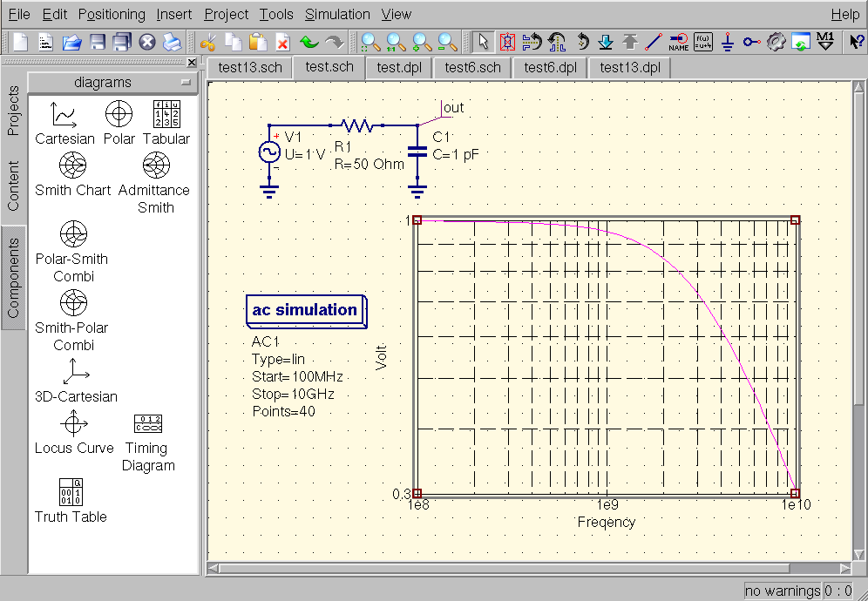Select the Wire drawing tool
Image resolution: width=868 pixels, height=601 pixels.
(x=654, y=42)
